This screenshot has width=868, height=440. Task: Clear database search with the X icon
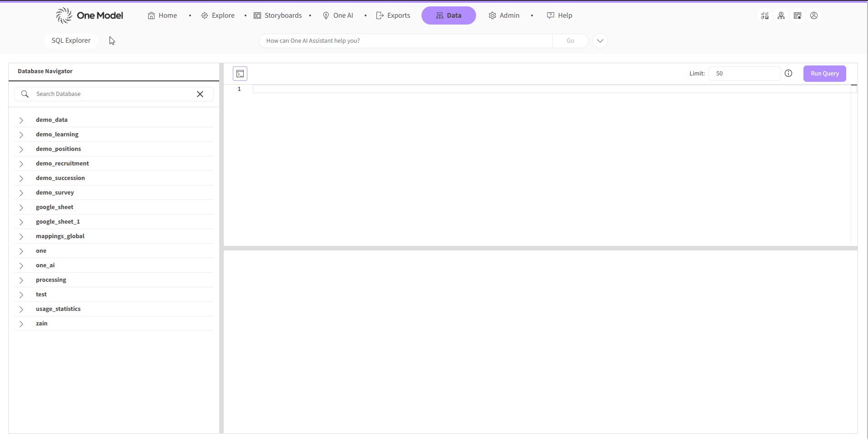200,94
